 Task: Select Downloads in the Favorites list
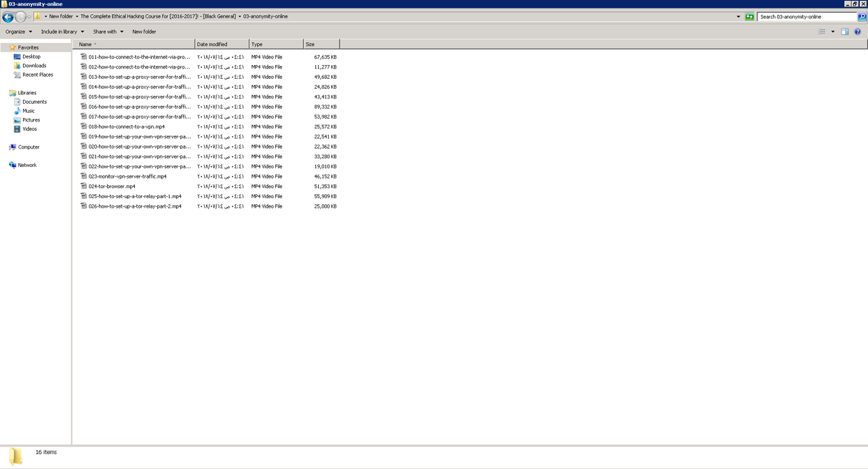[34, 66]
